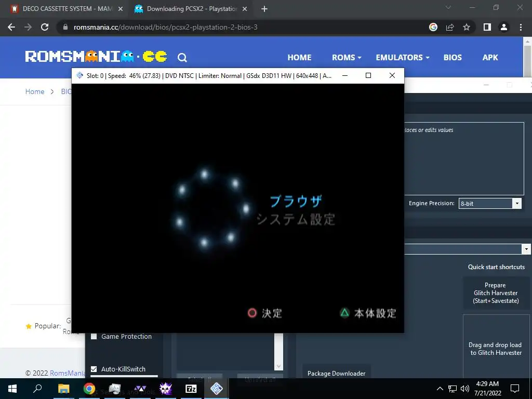Follow the Home breadcrumb link
The width and height of the screenshot is (532, 399).
tap(35, 91)
